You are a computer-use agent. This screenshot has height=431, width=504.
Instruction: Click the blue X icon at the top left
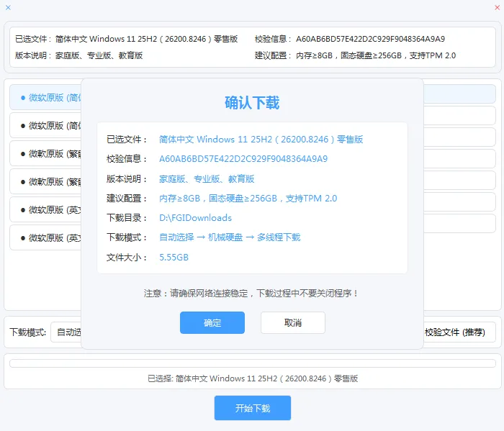point(9,7)
